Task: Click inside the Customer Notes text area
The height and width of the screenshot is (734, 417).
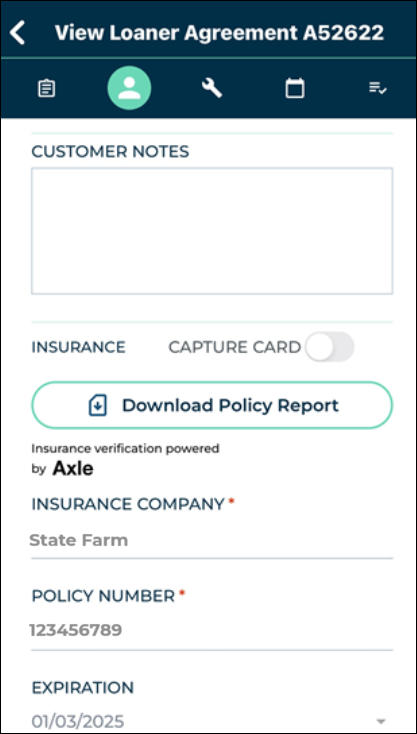Action: 212,231
